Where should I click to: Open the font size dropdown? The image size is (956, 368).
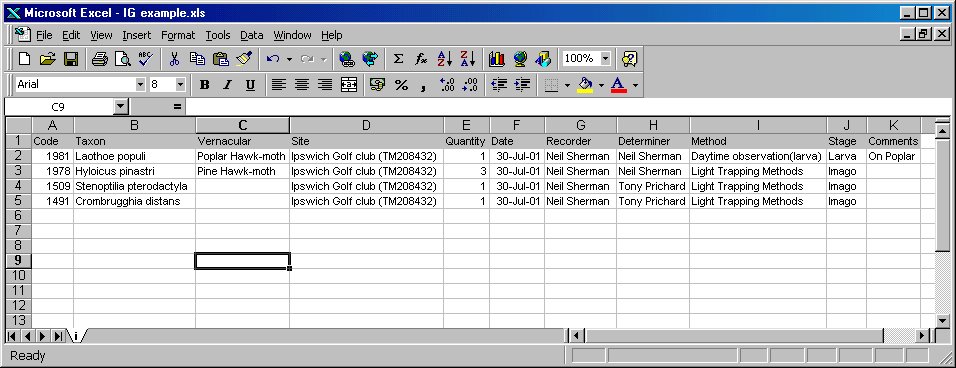[180, 85]
